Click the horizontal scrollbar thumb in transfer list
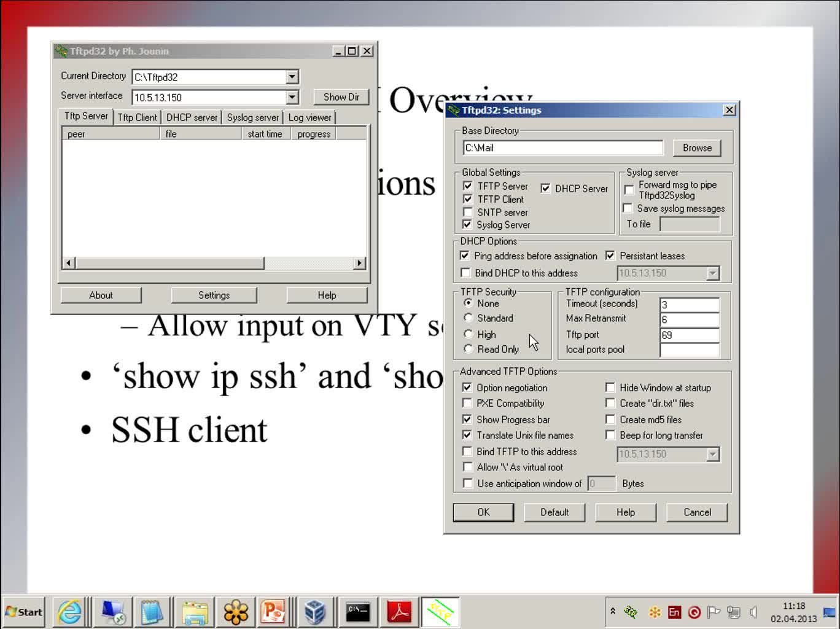Viewport: 840px width, 629px height. (x=169, y=263)
